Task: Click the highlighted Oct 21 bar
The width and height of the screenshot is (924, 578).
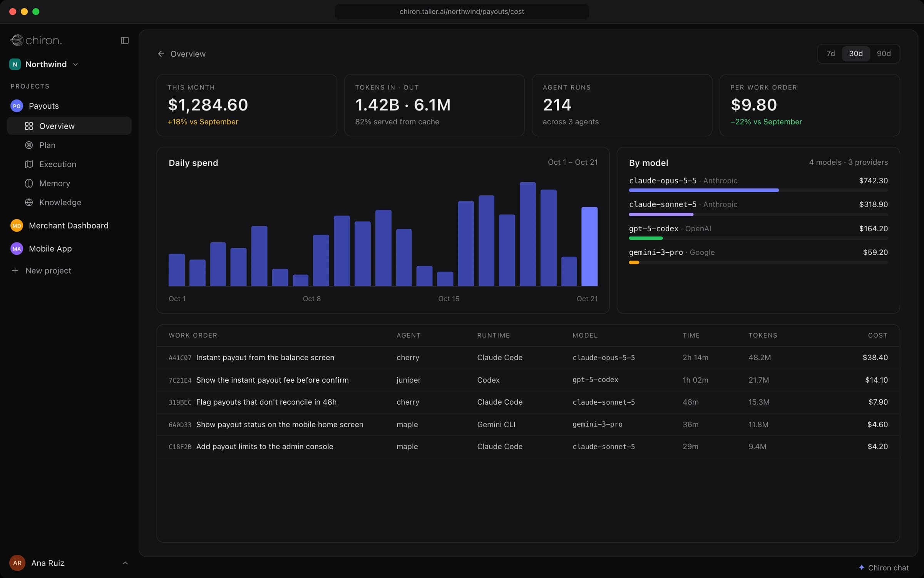Action: (589, 247)
